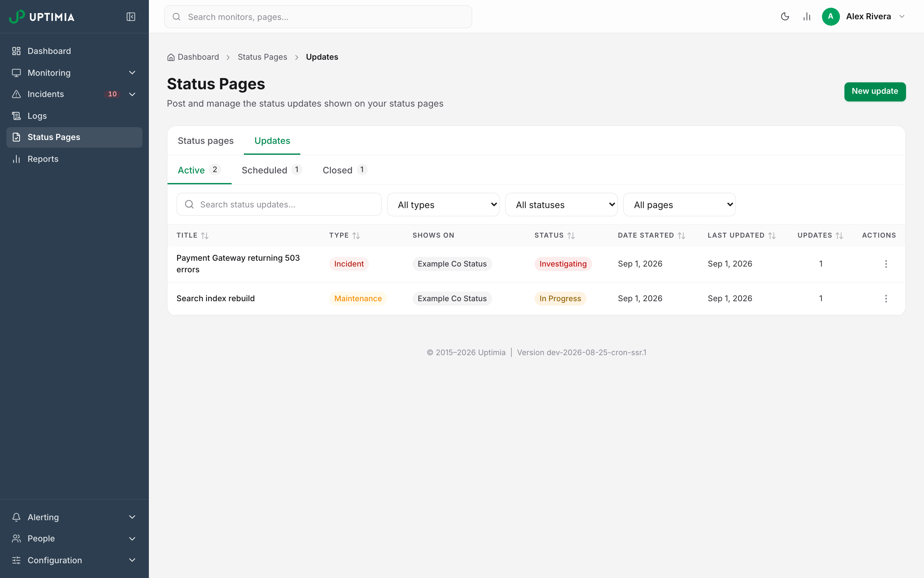Go to Status Pages breadcrumb link
This screenshot has width=924, height=578.
pos(262,57)
